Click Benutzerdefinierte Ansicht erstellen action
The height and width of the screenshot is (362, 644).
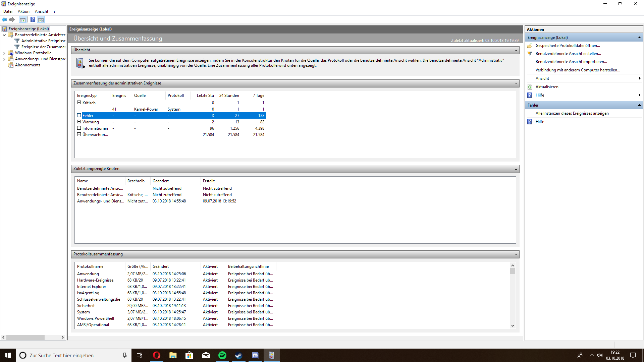(x=568, y=54)
